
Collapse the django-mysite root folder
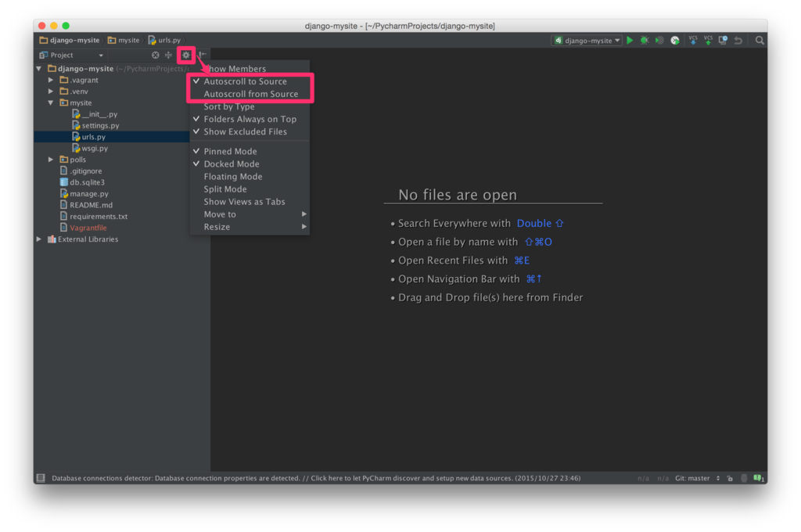coord(39,69)
